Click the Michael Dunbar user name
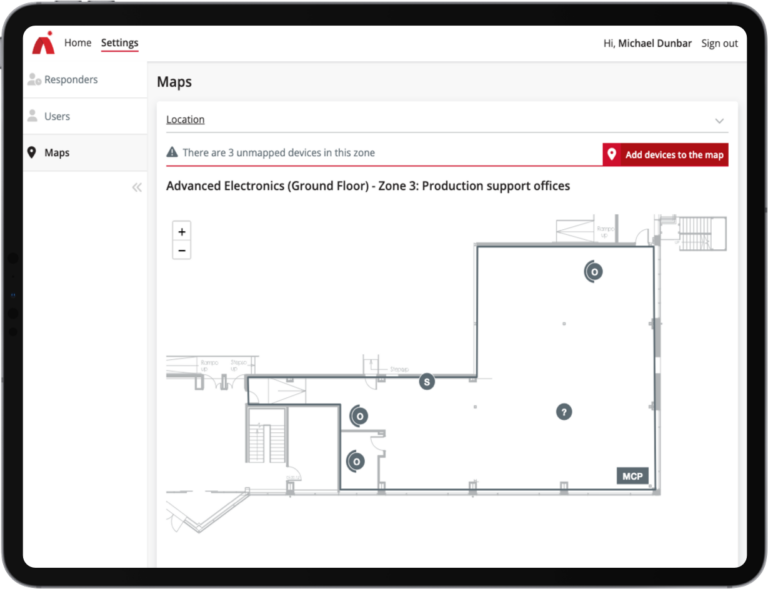The width and height of the screenshot is (768, 589). click(x=654, y=44)
